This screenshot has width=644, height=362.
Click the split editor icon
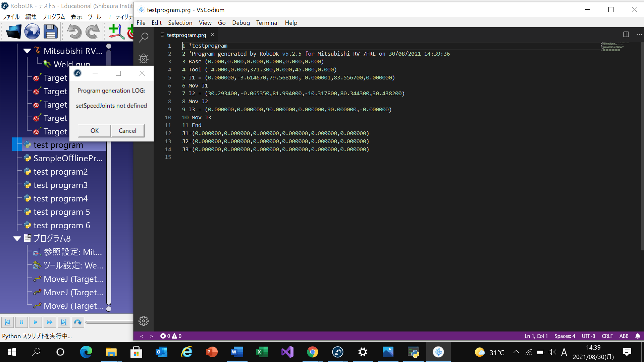pos(626,35)
